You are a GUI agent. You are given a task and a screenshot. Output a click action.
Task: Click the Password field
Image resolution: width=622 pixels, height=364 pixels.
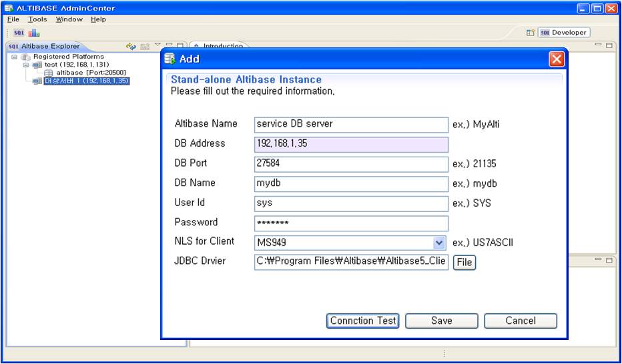click(x=351, y=223)
